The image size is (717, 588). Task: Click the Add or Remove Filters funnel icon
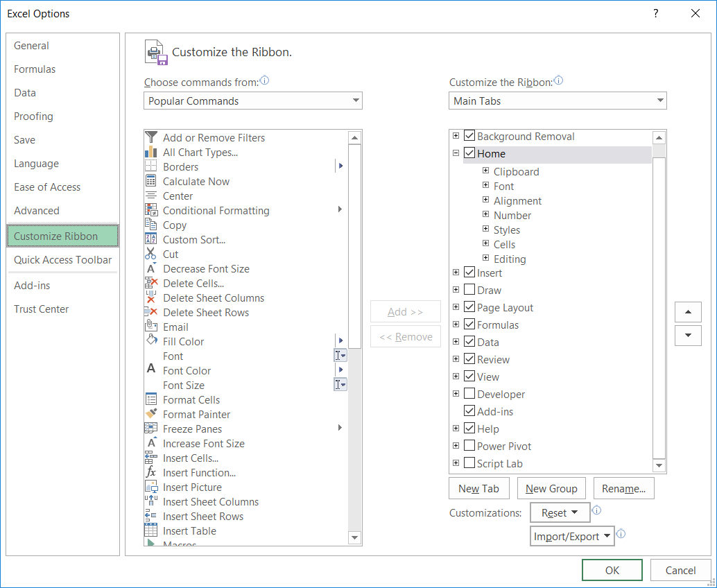(x=150, y=137)
